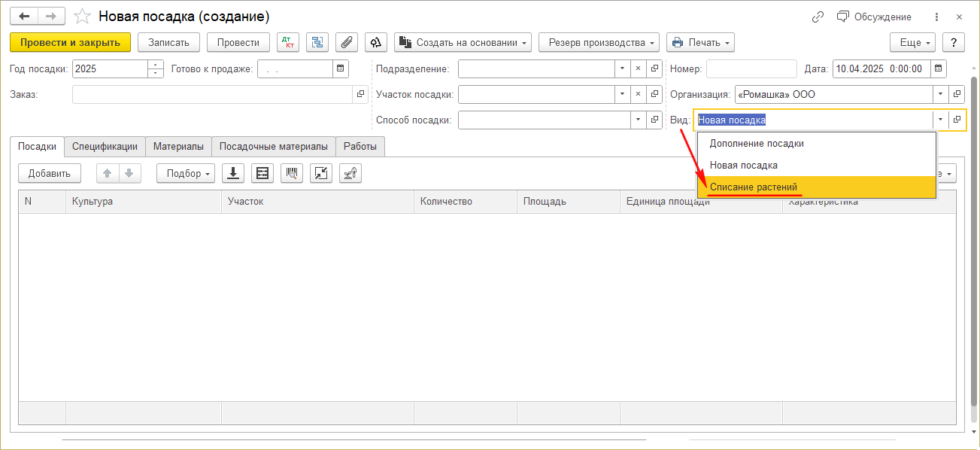This screenshot has width=980, height=450.
Task: Move row down in the Посадки table
Action: [129, 173]
